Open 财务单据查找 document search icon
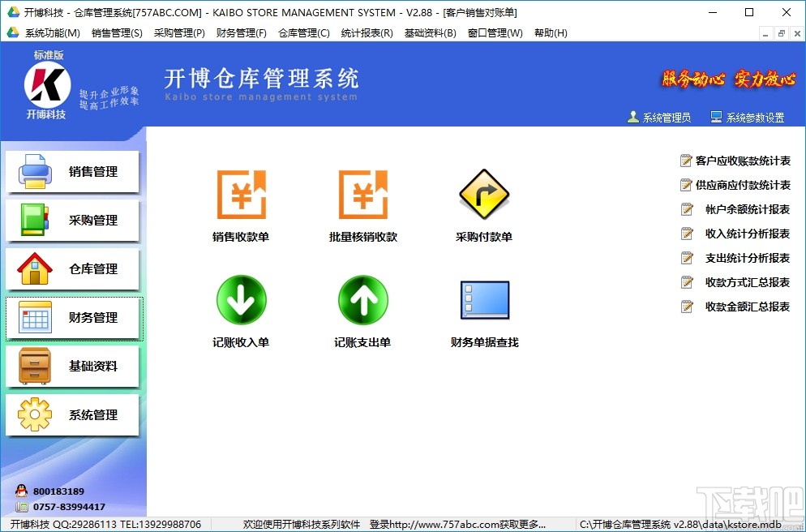 click(484, 298)
